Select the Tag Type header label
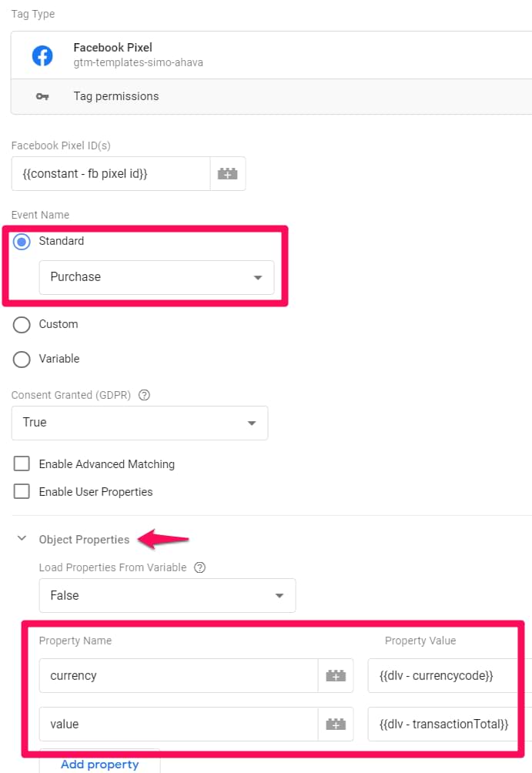The height and width of the screenshot is (773, 532). pyautogui.click(x=32, y=14)
